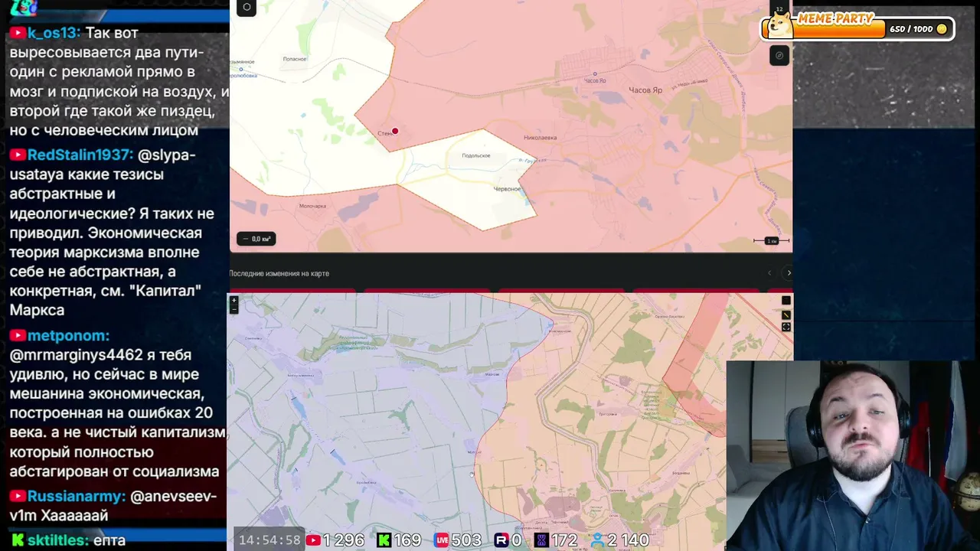Viewport: 980px width, 551px height.
Task: Click the 'Подольское' map label
Action: [476, 155]
